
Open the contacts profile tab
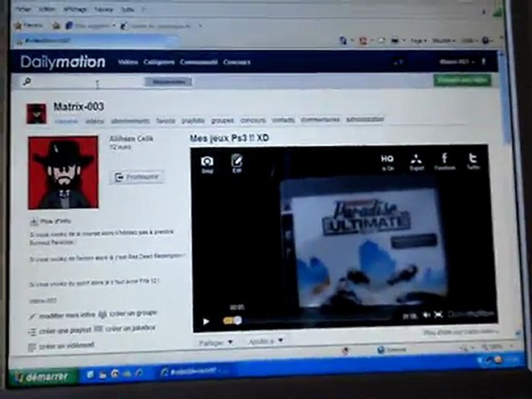point(283,120)
